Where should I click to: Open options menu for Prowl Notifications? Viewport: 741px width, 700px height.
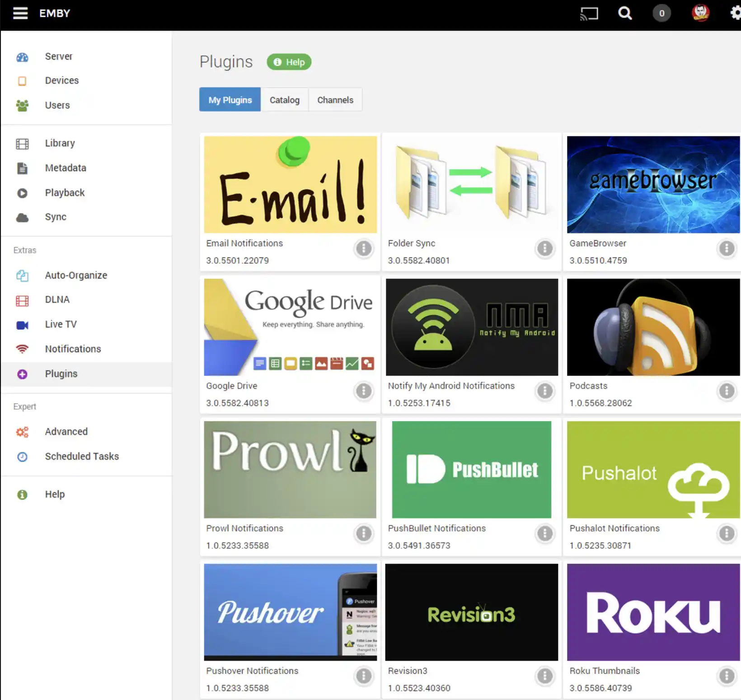pos(364,534)
